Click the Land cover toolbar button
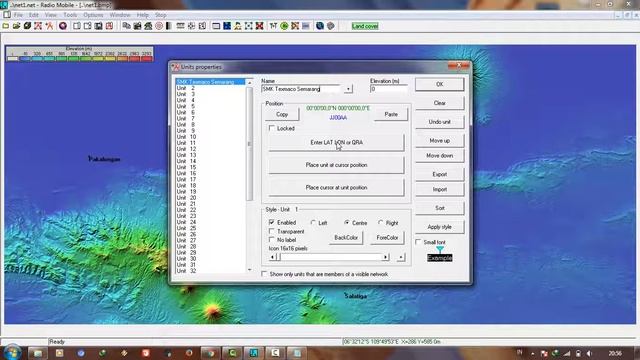 click(x=365, y=26)
